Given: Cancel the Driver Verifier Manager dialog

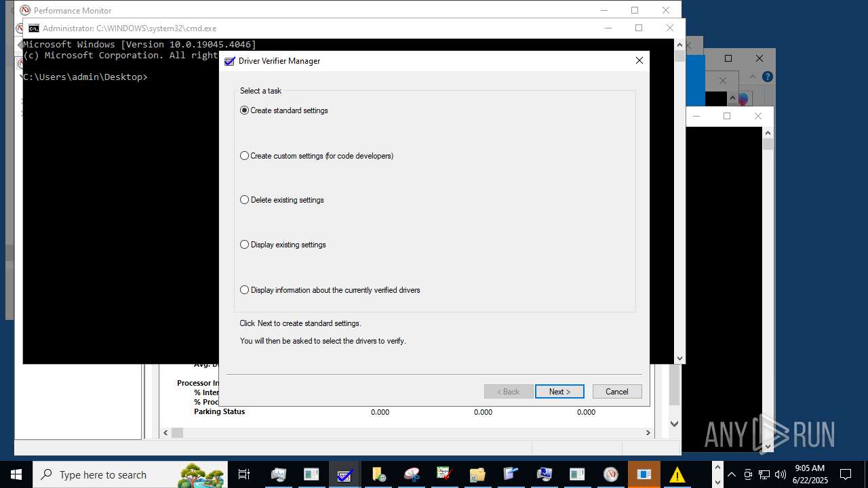Looking at the screenshot, I should [617, 392].
